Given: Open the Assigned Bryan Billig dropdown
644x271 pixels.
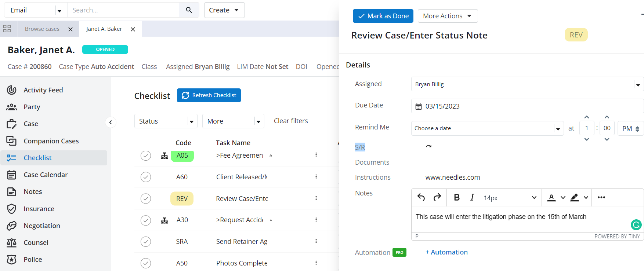Looking at the screenshot, I should click(x=527, y=84).
